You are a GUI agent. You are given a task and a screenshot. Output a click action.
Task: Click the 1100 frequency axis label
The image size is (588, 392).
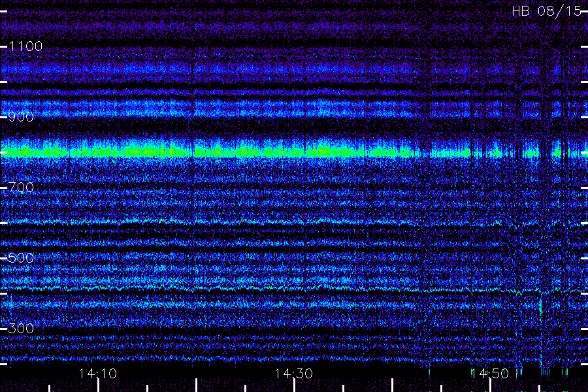pyautogui.click(x=25, y=46)
